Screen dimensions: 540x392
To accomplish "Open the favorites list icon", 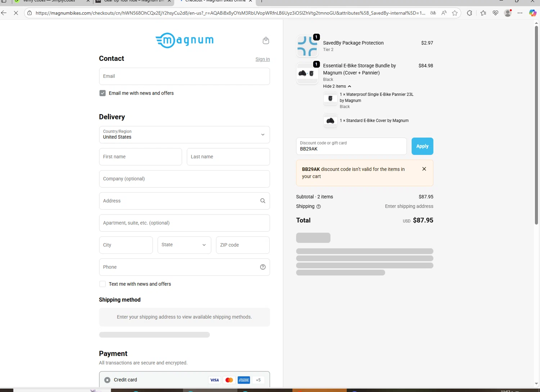I will coord(483,13).
